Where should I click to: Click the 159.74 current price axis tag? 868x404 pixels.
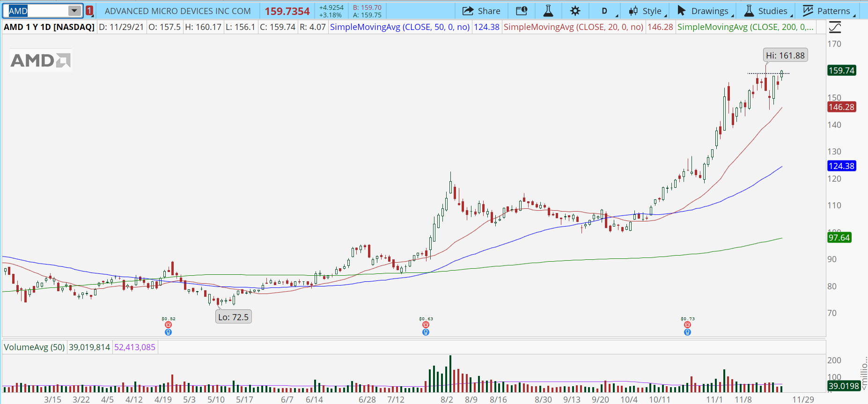841,71
